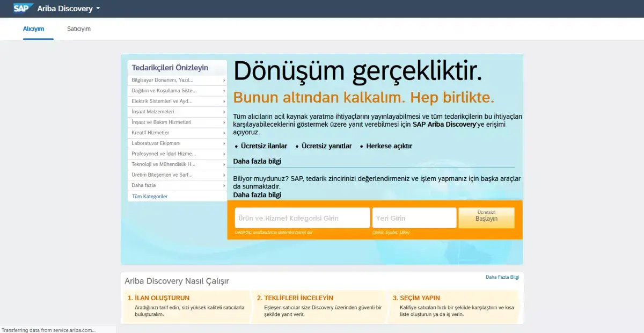The height and width of the screenshot is (333, 644).
Task: Focus the Yeri Girin location field
Action: click(x=414, y=218)
